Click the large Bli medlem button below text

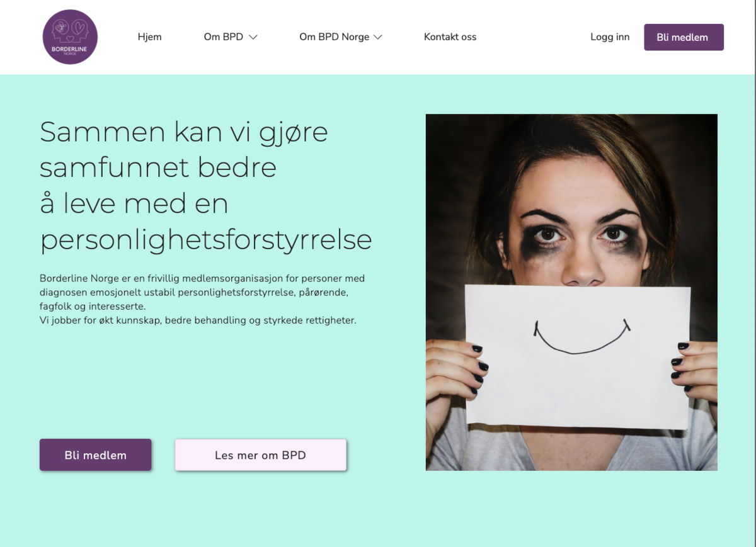[x=95, y=454]
